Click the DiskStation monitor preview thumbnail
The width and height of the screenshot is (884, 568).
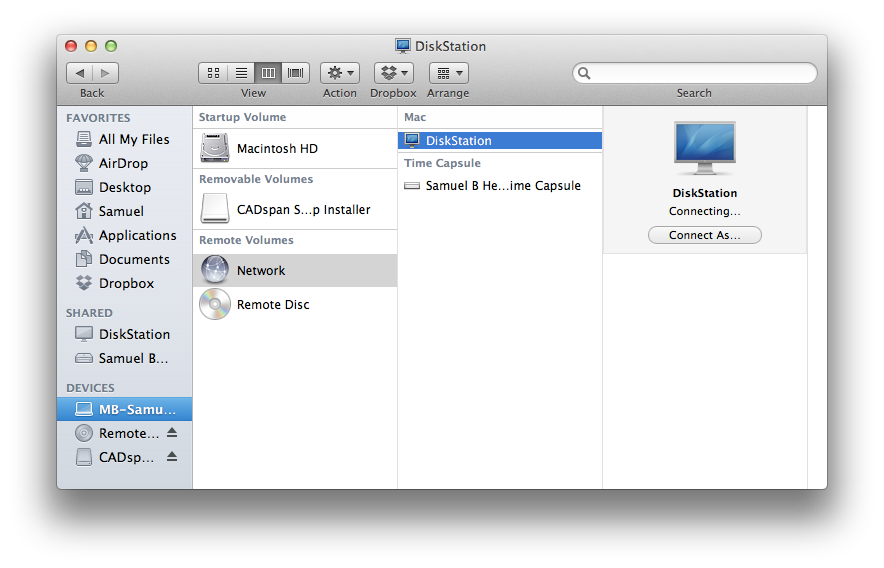[705, 148]
